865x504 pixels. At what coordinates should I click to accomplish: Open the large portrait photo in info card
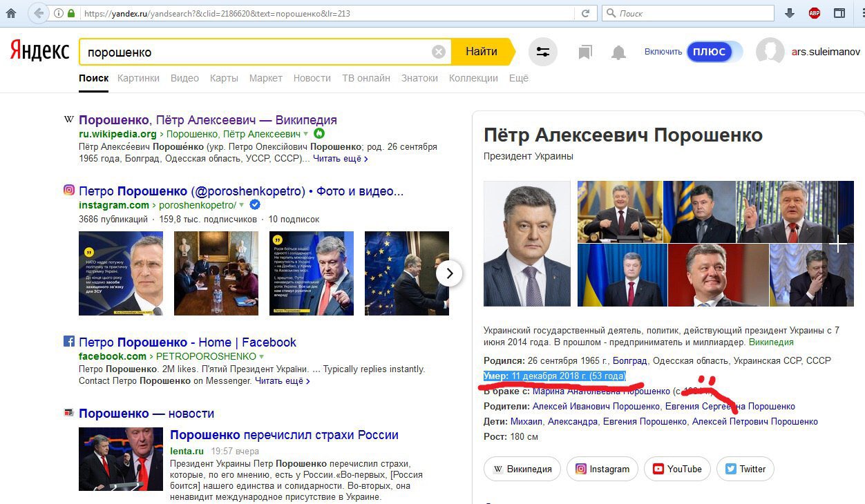click(527, 244)
